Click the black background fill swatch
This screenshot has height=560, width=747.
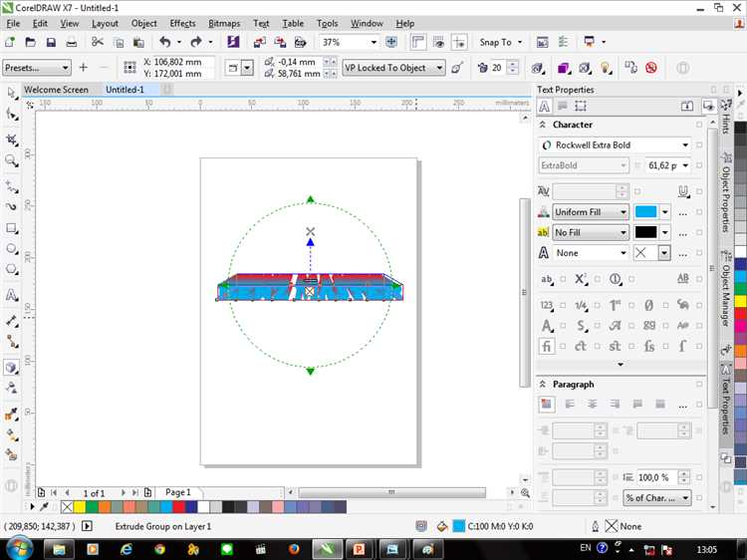[646, 232]
